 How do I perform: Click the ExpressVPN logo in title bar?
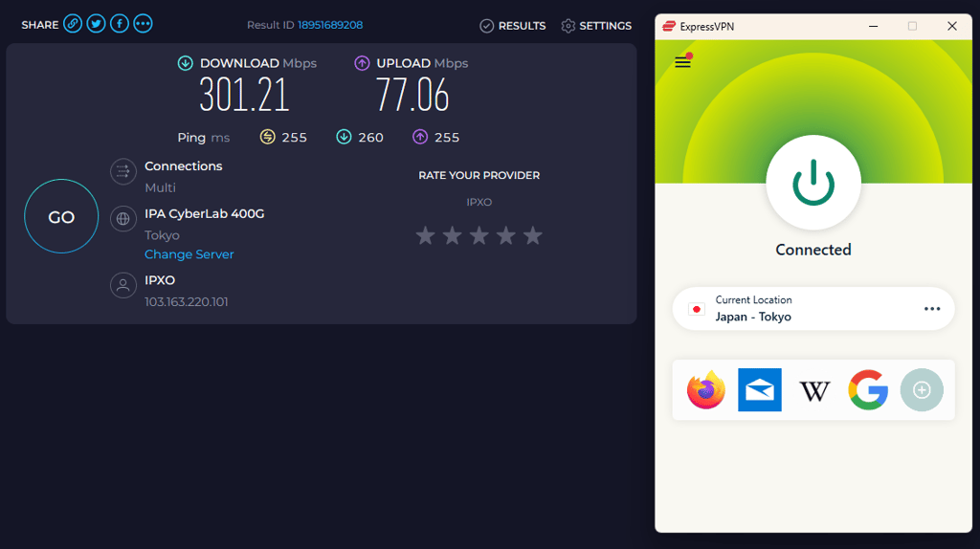(669, 26)
